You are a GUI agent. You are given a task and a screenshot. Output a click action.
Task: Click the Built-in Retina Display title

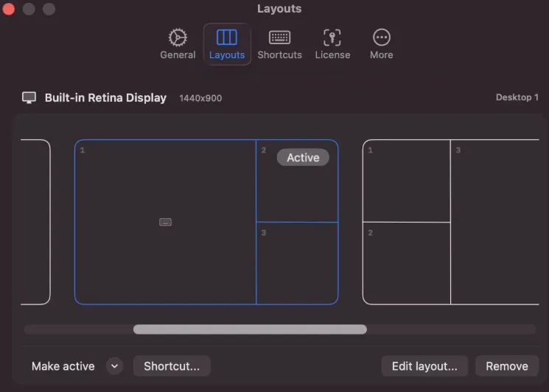tap(105, 98)
